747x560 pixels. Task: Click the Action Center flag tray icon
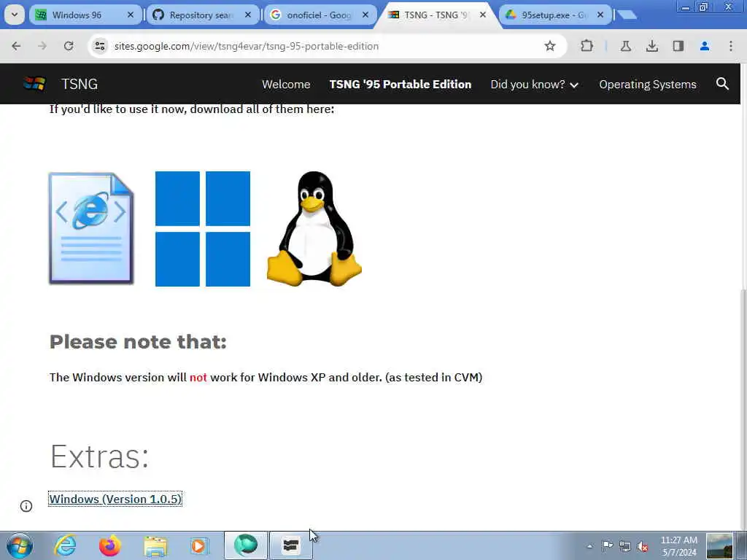[607, 545]
